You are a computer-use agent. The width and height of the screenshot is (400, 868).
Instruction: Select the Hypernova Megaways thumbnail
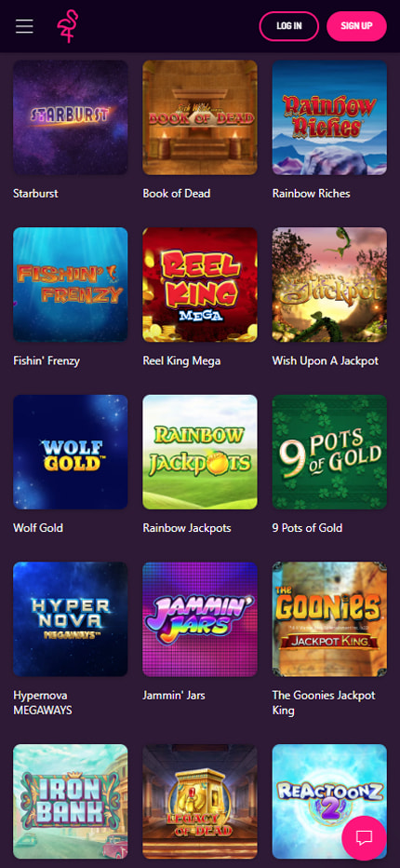71,619
